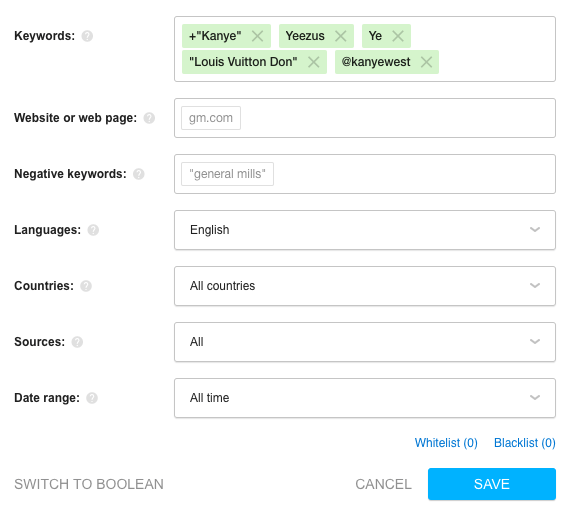This screenshot has width=569, height=518.
Task: Show help for the Keywords field
Action: (x=87, y=36)
